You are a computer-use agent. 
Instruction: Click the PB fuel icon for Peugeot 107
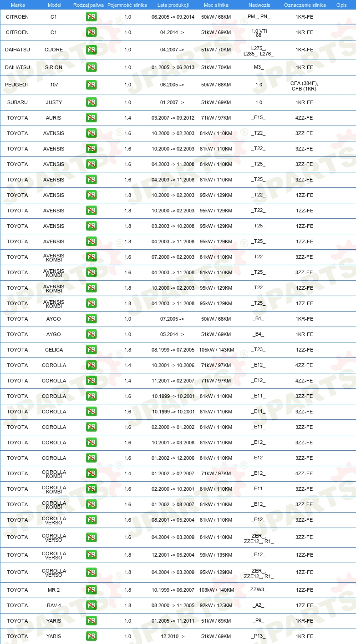pos(91,85)
